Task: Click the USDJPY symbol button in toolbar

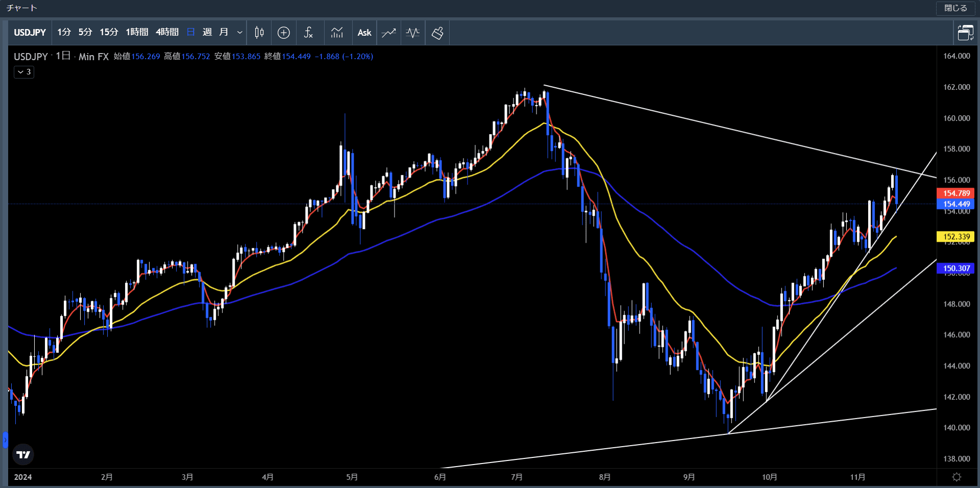Action: [x=30, y=33]
